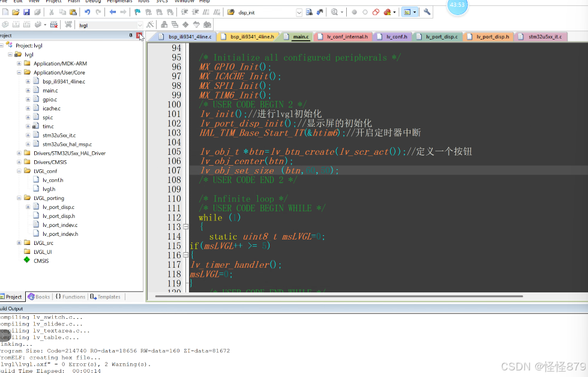Paste from clipboard via toolbar
The height and width of the screenshot is (377, 588).
73,13
